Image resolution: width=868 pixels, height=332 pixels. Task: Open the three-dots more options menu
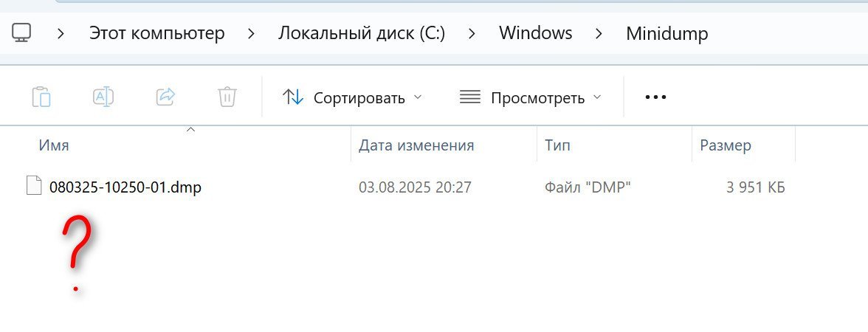coord(655,97)
